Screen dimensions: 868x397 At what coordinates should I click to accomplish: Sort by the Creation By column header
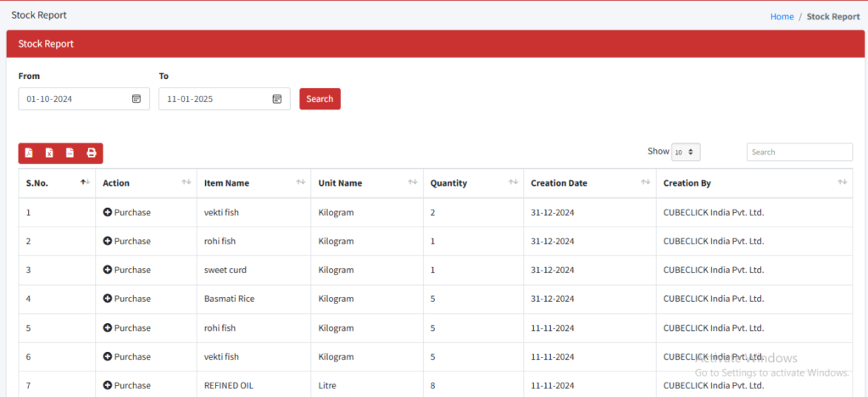pyautogui.click(x=754, y=183)
